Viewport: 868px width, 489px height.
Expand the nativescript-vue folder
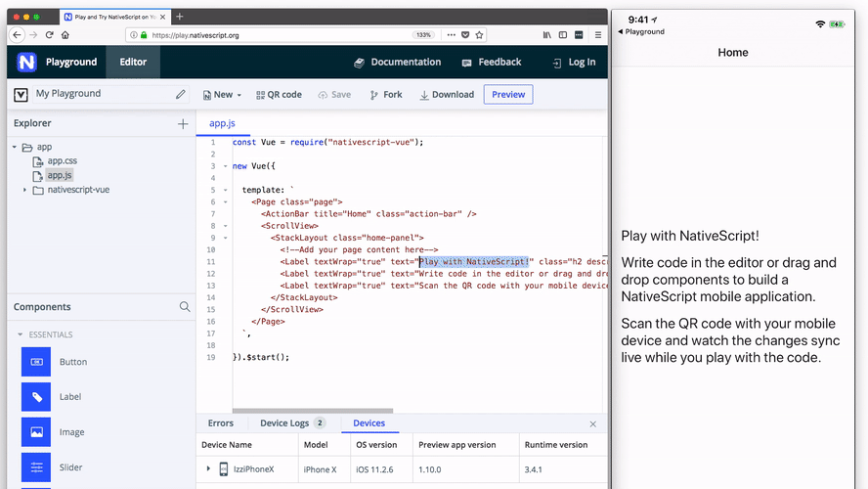click(x=25, y=190)
